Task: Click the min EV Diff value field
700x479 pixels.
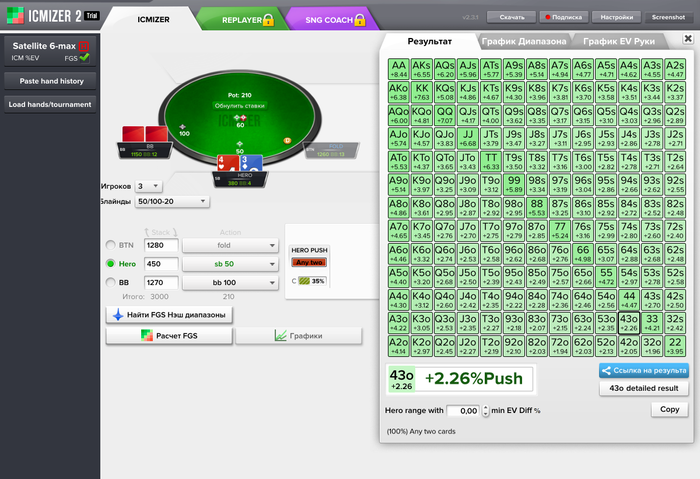Action: coord(463,411)
